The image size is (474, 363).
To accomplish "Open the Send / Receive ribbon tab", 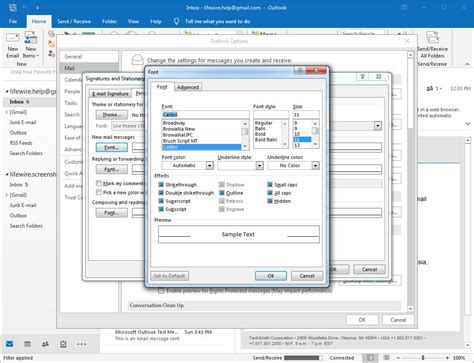I will 74,21.
